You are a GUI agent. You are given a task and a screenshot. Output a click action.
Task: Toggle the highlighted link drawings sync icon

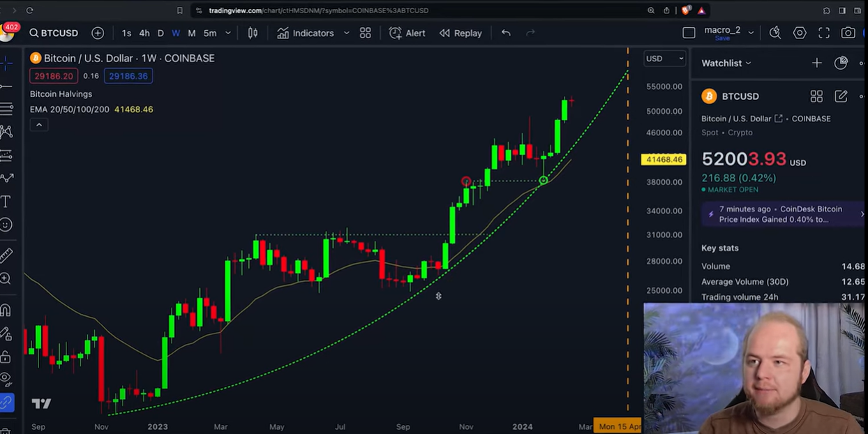tap(6, 403)
